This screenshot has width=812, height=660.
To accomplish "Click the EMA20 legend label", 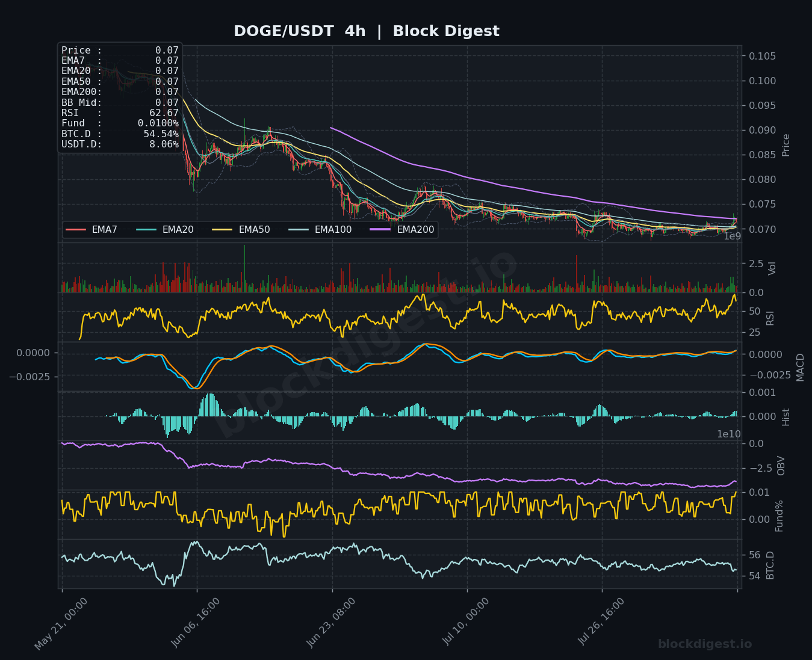I will tap(178, 230).
